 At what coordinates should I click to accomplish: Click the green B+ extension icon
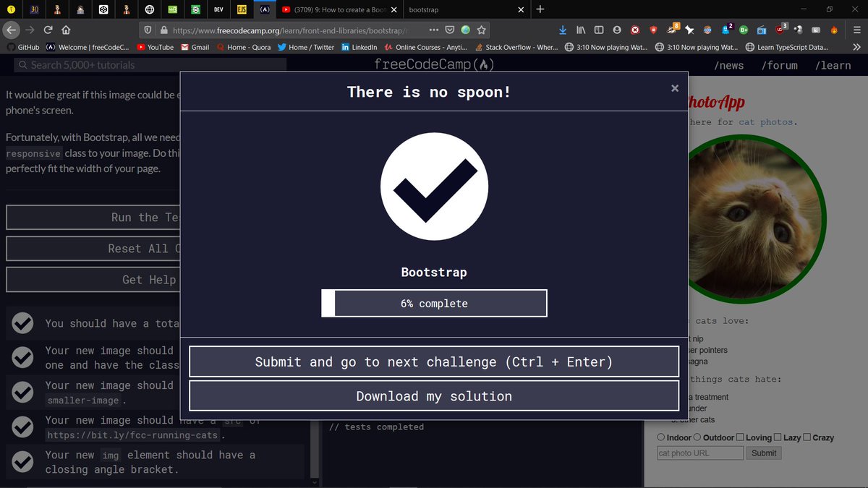(x=743, y=30)
